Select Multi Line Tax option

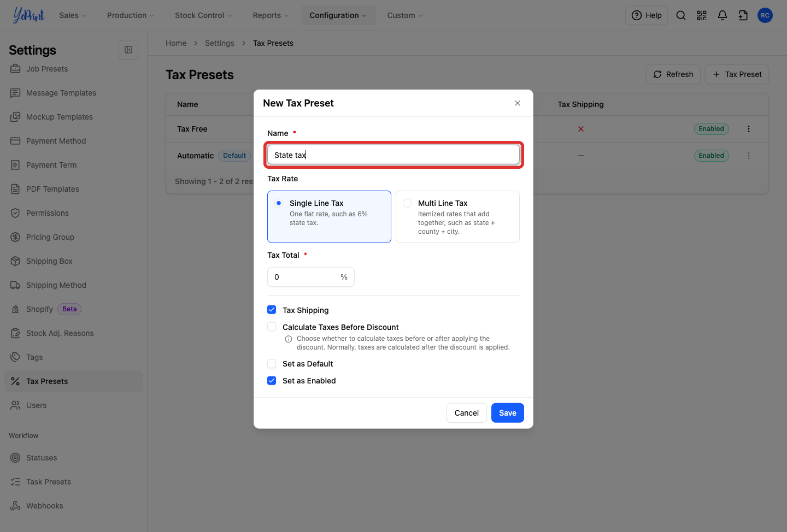tap(457, 216)
